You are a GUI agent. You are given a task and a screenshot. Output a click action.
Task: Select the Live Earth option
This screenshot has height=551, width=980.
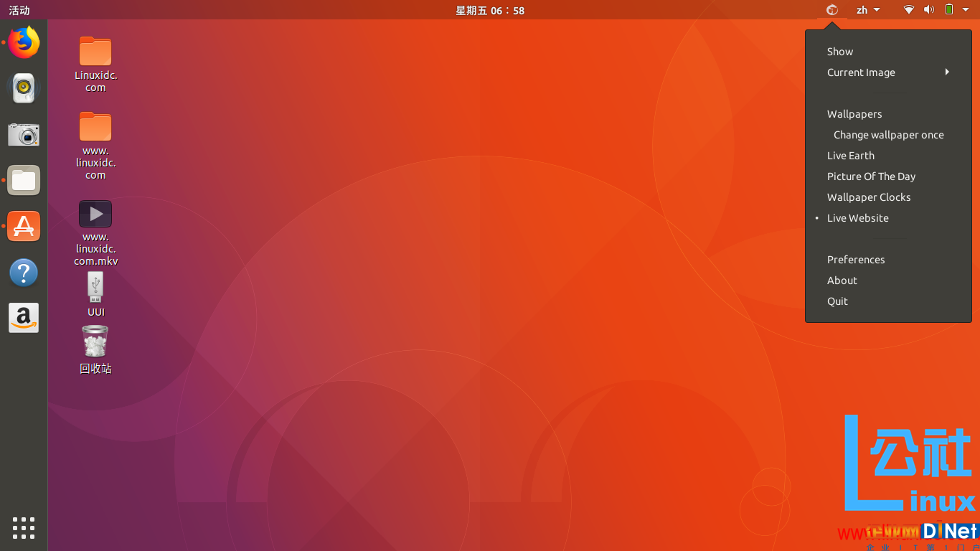pyautogui.click(x=888, y=156)
